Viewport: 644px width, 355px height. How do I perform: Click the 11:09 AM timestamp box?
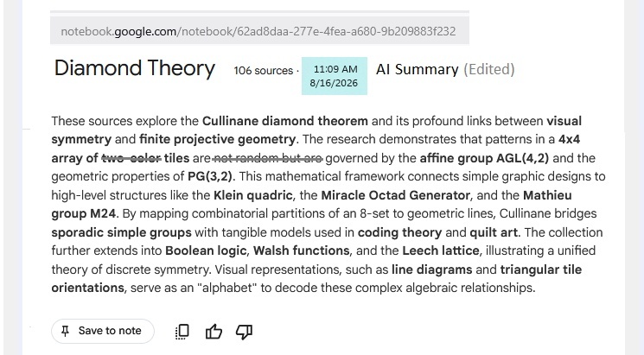[335, 76]
